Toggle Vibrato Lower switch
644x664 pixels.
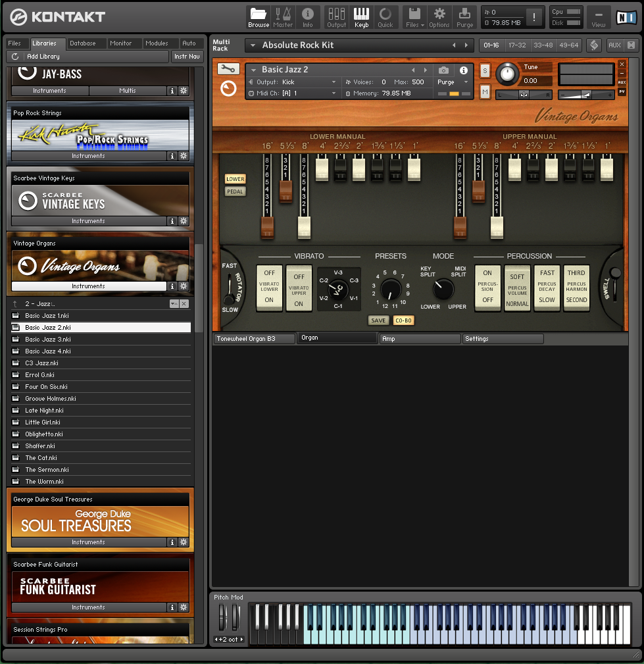[x=269, y=287]
